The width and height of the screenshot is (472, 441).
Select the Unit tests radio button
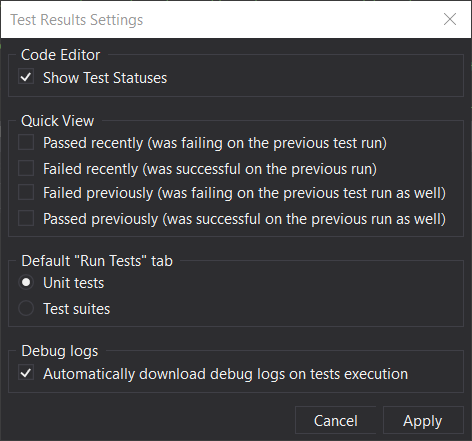26,283
